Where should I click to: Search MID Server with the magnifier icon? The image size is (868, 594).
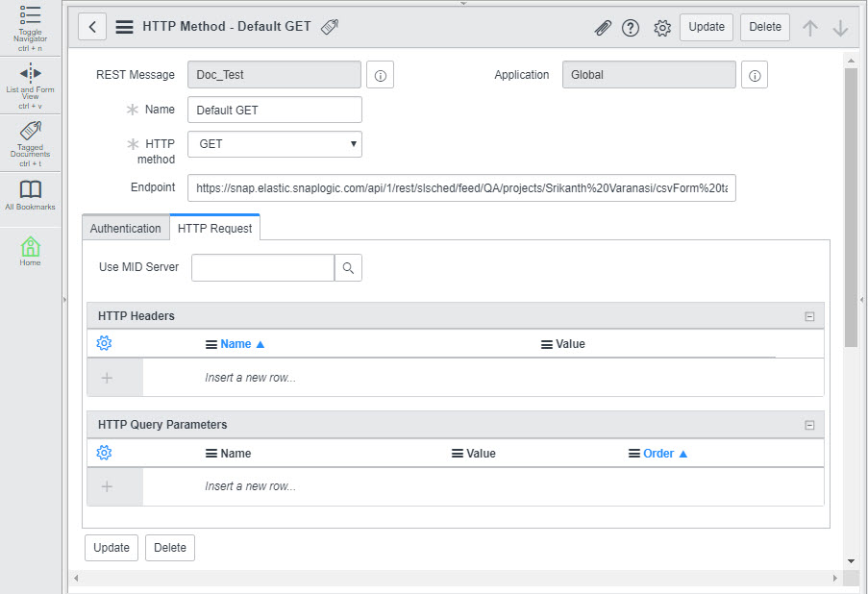coord(348,267)
